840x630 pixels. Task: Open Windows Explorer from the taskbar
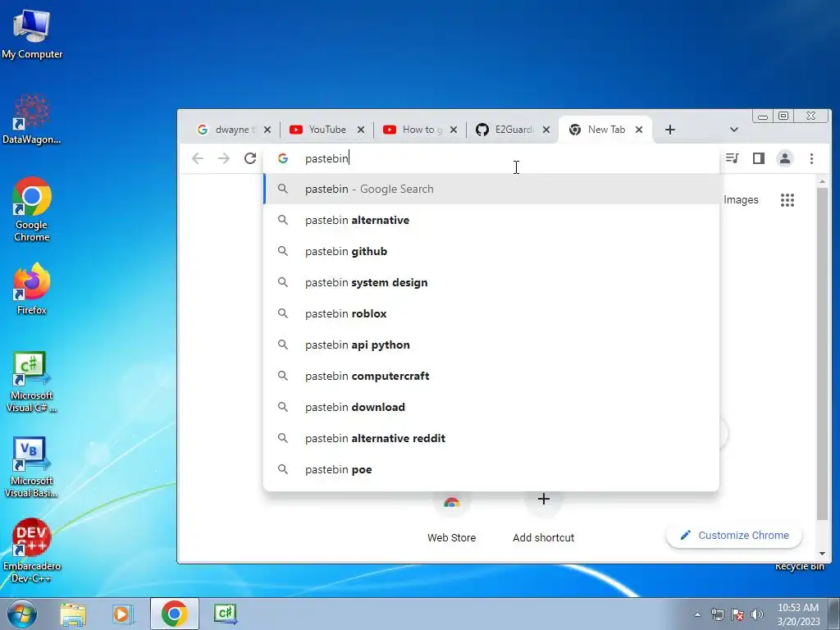(73, 614)
